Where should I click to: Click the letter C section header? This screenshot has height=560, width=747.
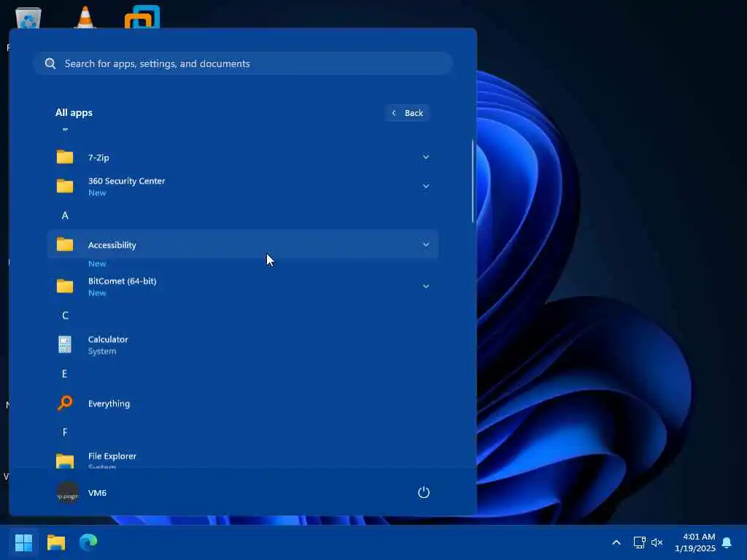click(x=65, y=315)
